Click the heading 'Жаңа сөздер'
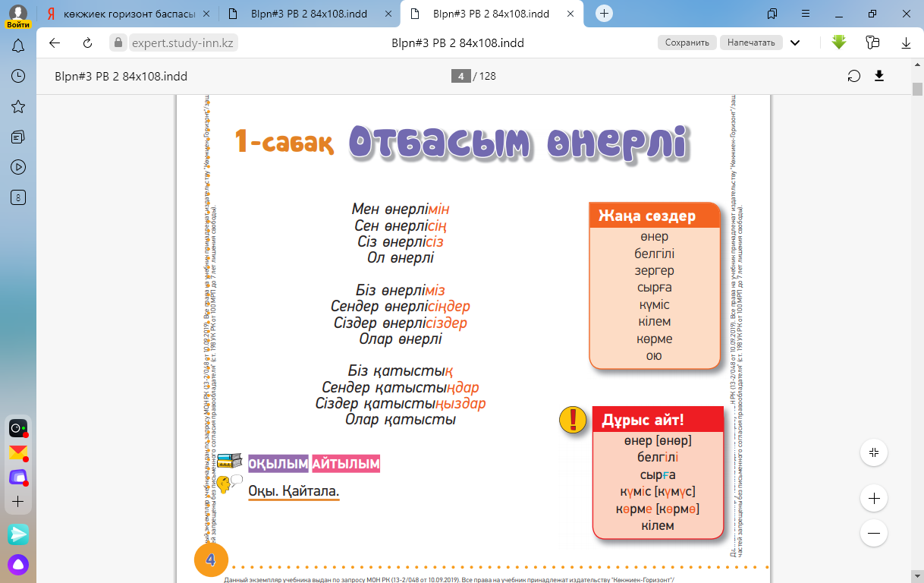The width and height of the screenshot is (924, 583). (x=647, y=216)
